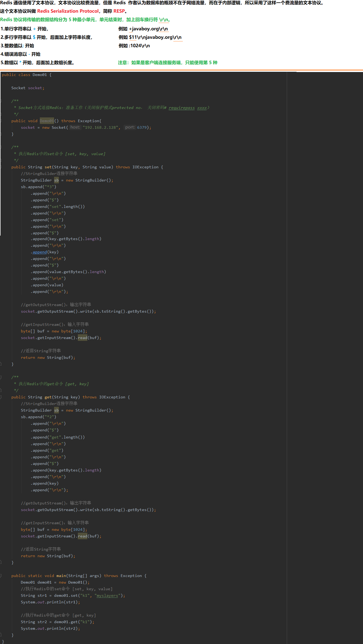Image resolution: width=363 pixels, height=644 pixels.
Task: Click fold end marker at set method's closing brace
Action: 1,364
